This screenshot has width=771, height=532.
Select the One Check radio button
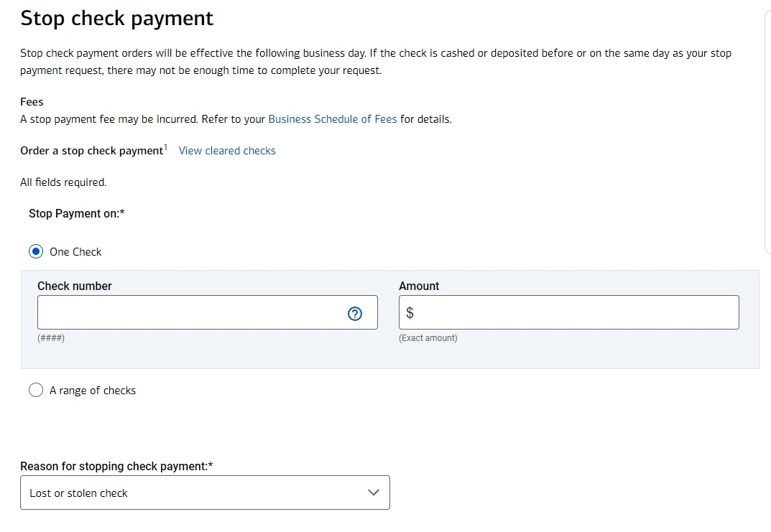[x=36, y=252]
